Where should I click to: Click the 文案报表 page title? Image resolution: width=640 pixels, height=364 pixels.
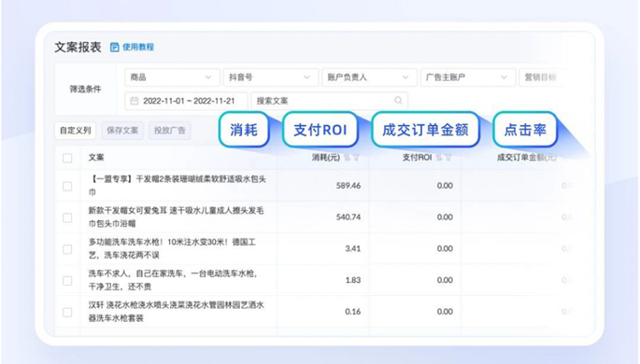pyautogui.click(x=78, y=48)
